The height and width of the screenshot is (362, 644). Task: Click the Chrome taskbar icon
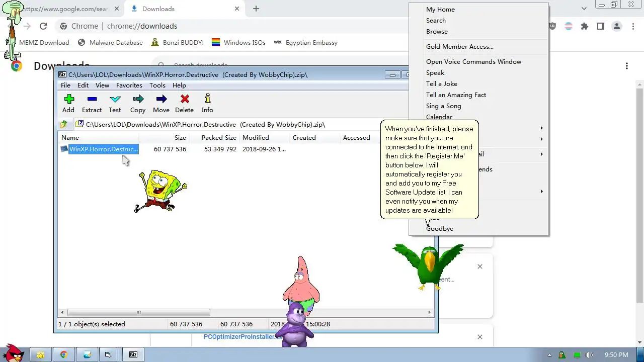pos(64,354)
